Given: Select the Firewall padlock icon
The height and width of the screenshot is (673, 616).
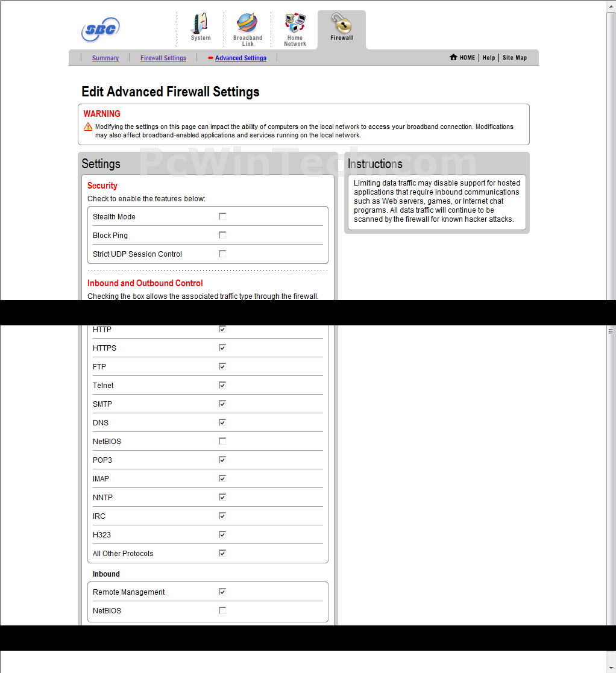Looking at the screenshot, I should pyautogui.click(x=341, y=23).
